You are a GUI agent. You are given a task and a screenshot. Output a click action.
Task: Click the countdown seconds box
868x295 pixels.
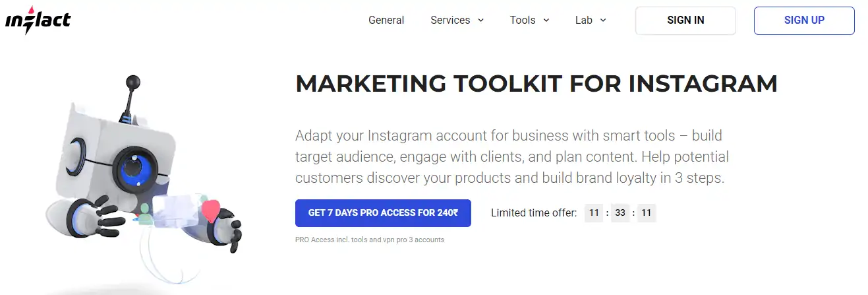tap(646, 213)
